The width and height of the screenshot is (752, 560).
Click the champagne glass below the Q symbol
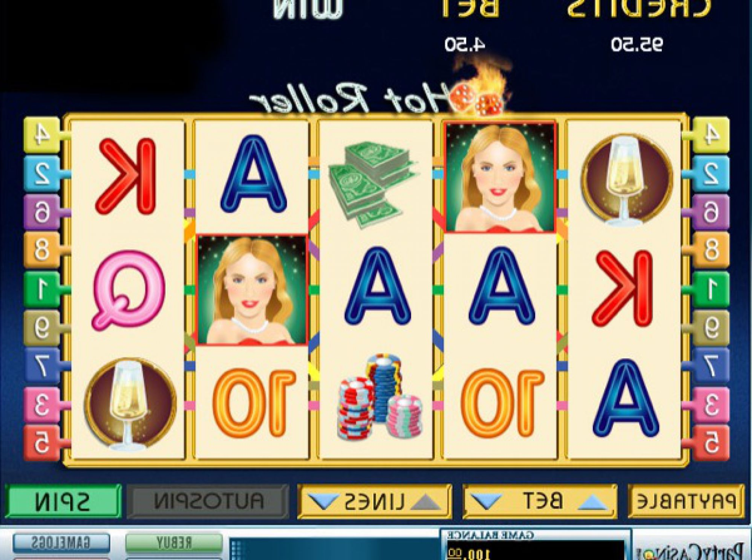point(130,404)
